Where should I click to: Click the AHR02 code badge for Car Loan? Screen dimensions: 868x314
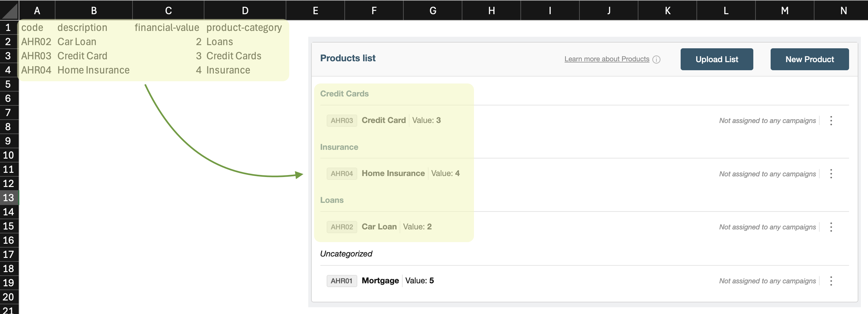coord(341,227)
